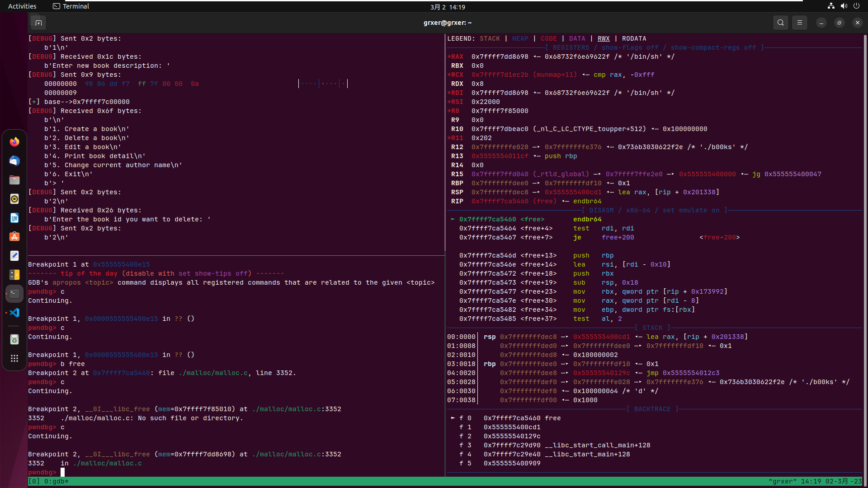Select the RDI register '/bin/sh' line
This screenshot has width=868, height=488.
(561, 93)
